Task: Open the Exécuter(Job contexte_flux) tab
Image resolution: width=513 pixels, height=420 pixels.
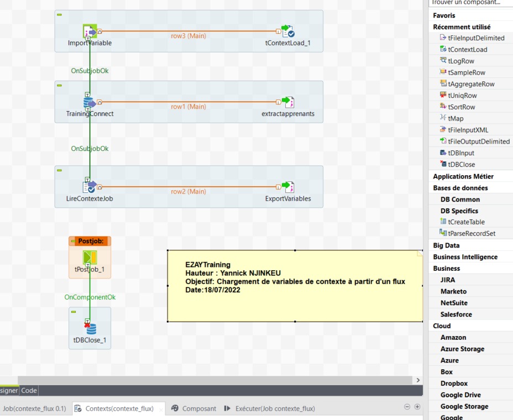Action: (x=275, y=408)
